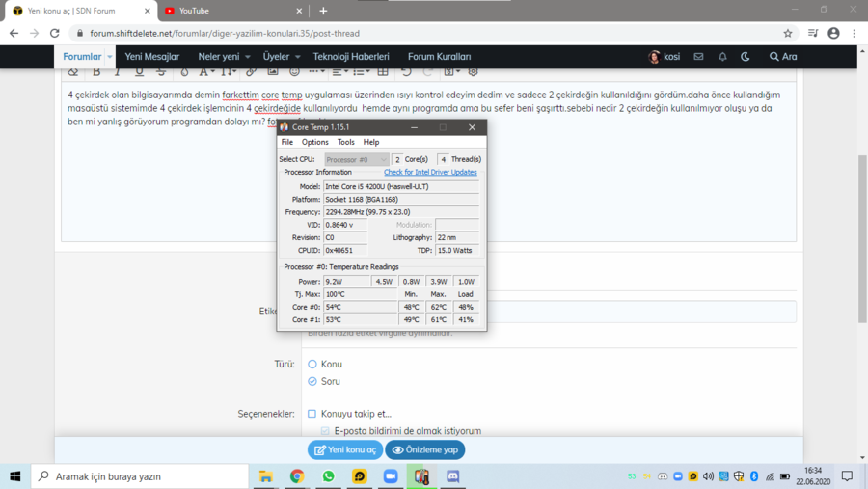Screen dimensions: 868x489
Task: Open the editor font size dropdown
Action: (x=228, y=72)
